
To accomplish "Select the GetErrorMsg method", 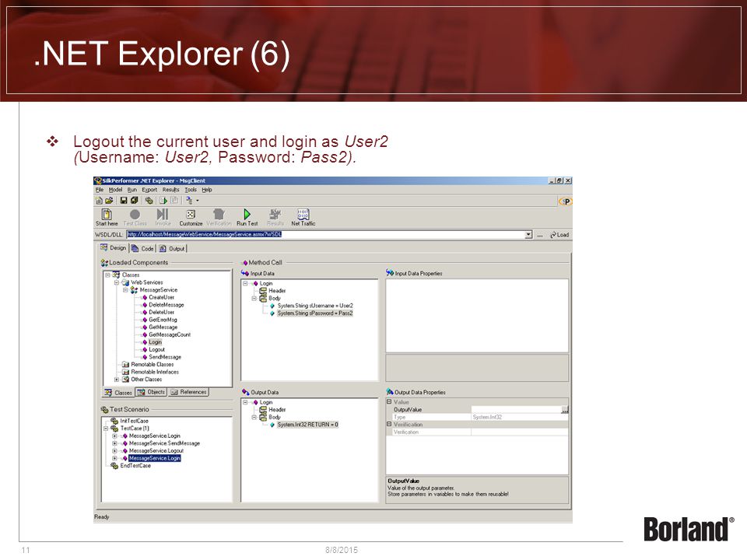I will pyautogui.click(x=163, y=320).
